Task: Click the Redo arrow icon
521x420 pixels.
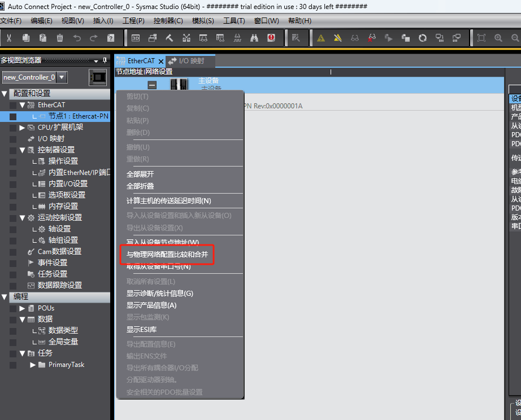Action: (94, 38)
